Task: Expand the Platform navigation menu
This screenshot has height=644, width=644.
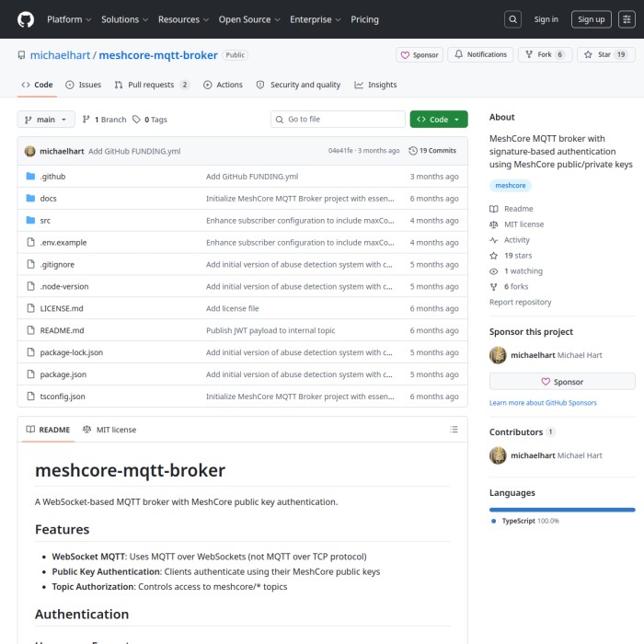Action: (x=68, y=19)
